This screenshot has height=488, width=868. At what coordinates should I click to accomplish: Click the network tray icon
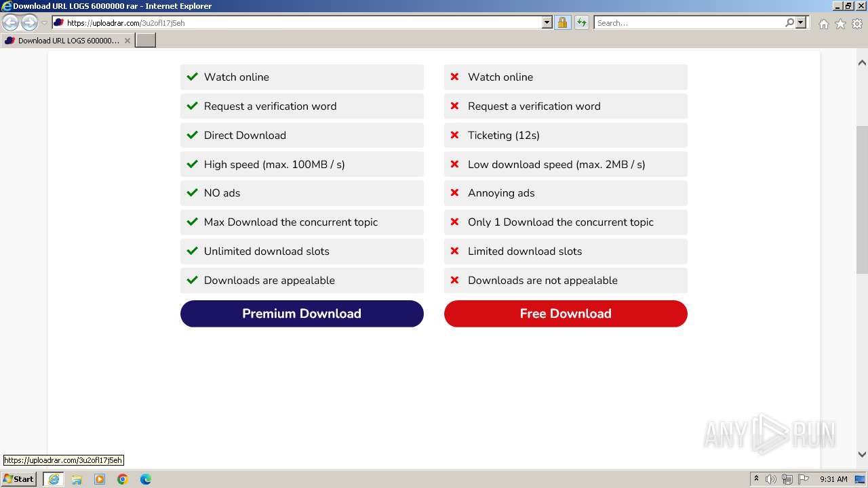[x=787, y=479]
